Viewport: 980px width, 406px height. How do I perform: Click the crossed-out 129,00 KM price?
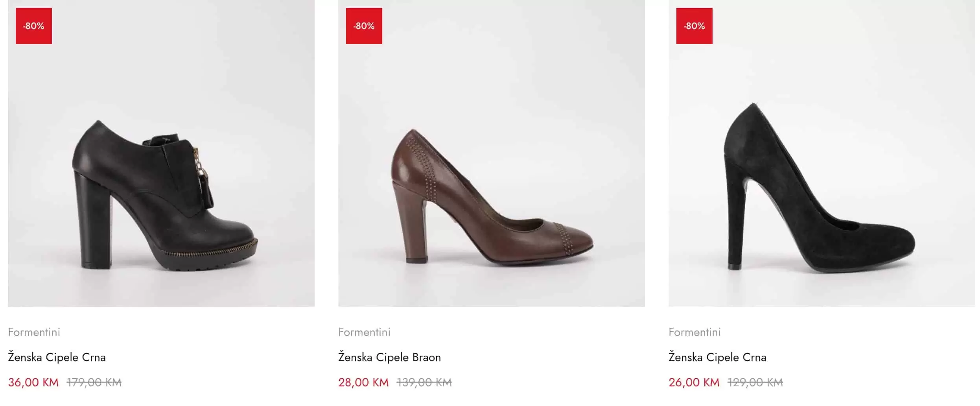coord(755,382)
